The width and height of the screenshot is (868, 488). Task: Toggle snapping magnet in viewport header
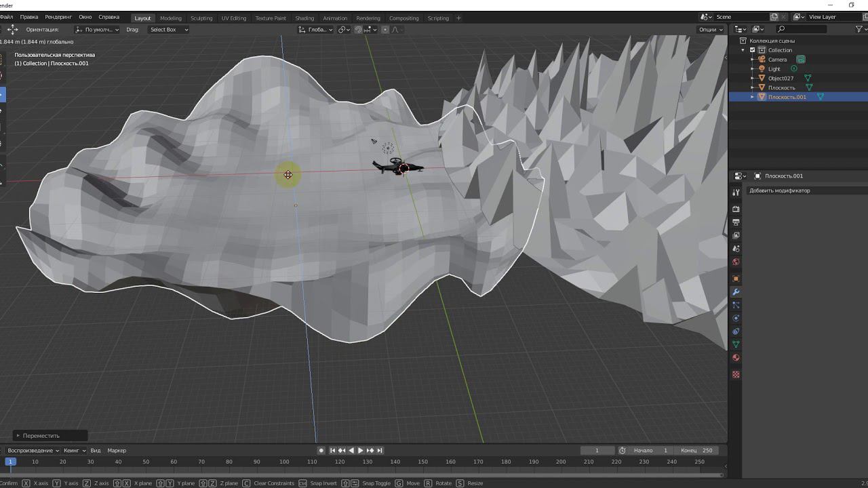pyautogui.click(x=359, y=30)
